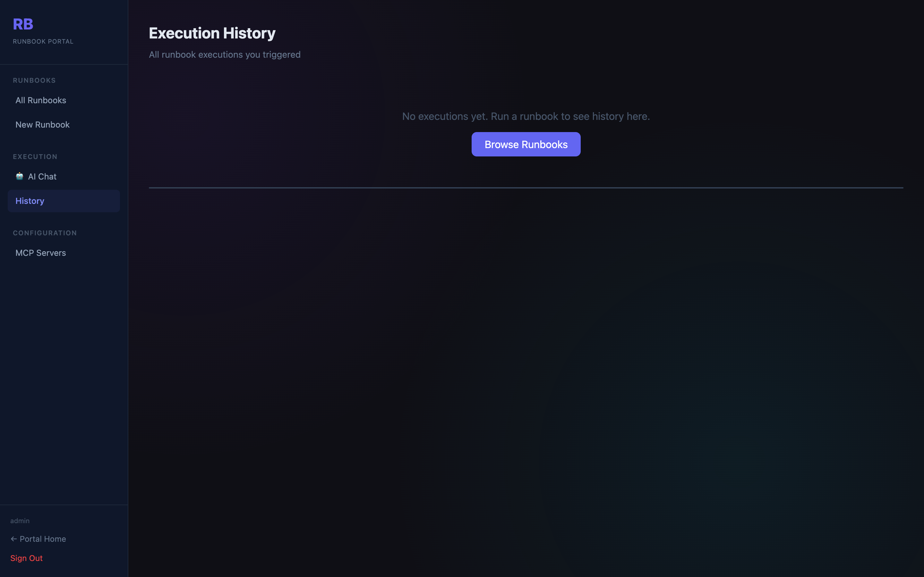Select History in the sidebar
This screenshot has width=924, height=577.
pos(30,200)
